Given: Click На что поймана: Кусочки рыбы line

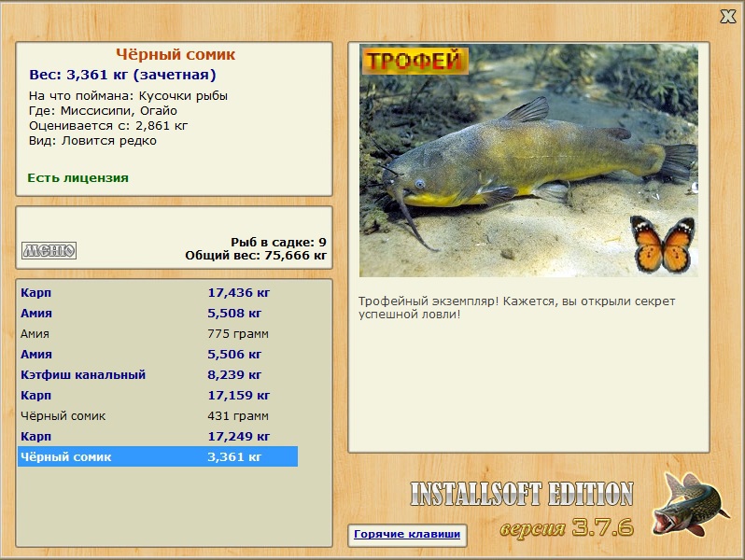Looking at the screenshot, I should [x=128, y=96].
